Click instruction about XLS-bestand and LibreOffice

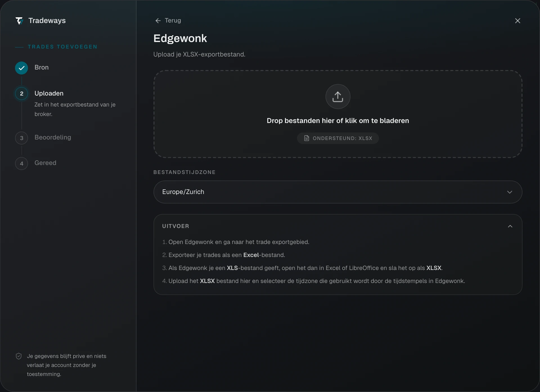[x=305, y=268]
